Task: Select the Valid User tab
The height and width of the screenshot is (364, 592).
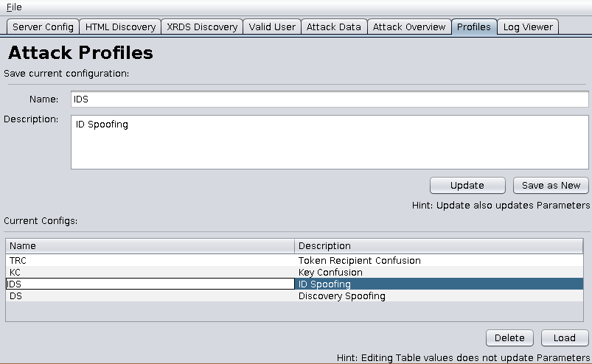Action: click(x=272, y=27)
